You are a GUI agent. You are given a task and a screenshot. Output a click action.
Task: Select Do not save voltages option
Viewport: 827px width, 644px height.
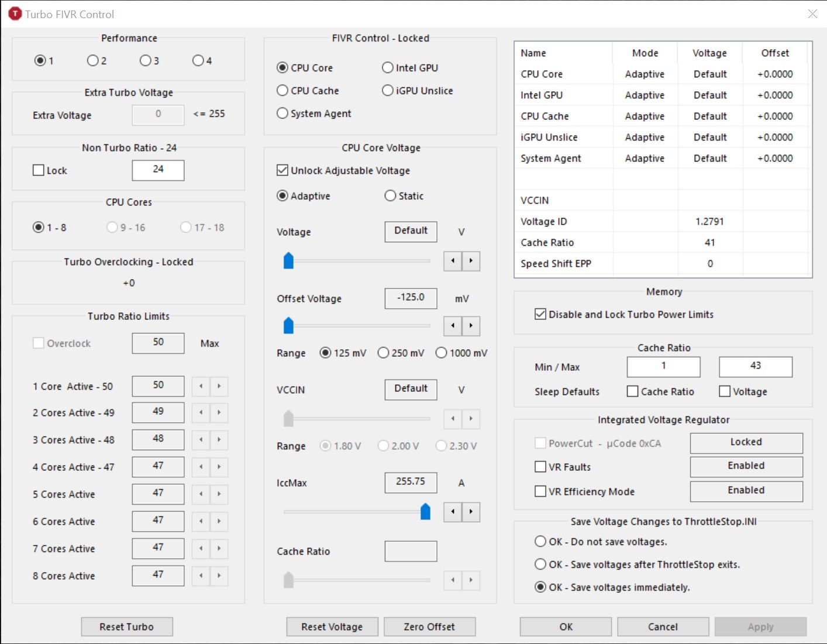click(540, 542)
